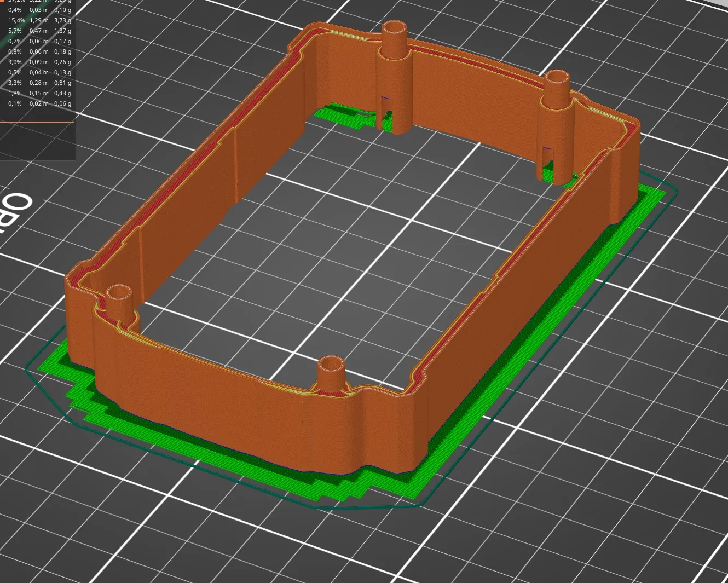Click the 0,09 m length value
728x583 pixels.
pyautogui.click(x=39, y=62)
